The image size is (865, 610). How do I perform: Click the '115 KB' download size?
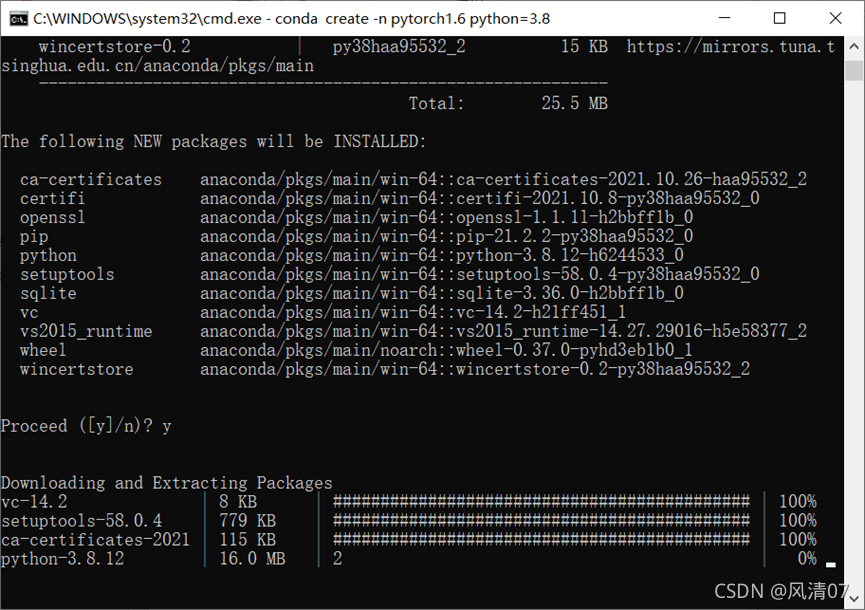[x=247, y=539]
